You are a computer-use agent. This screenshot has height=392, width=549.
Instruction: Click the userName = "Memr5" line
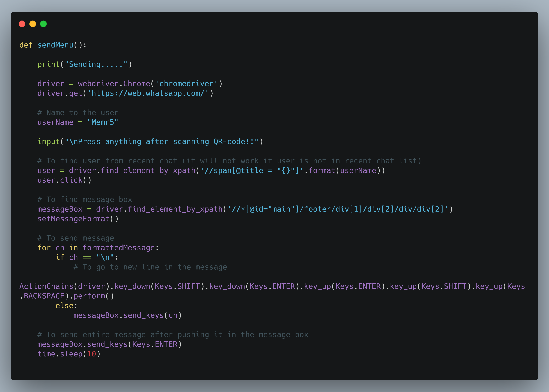tap(78, 122)
